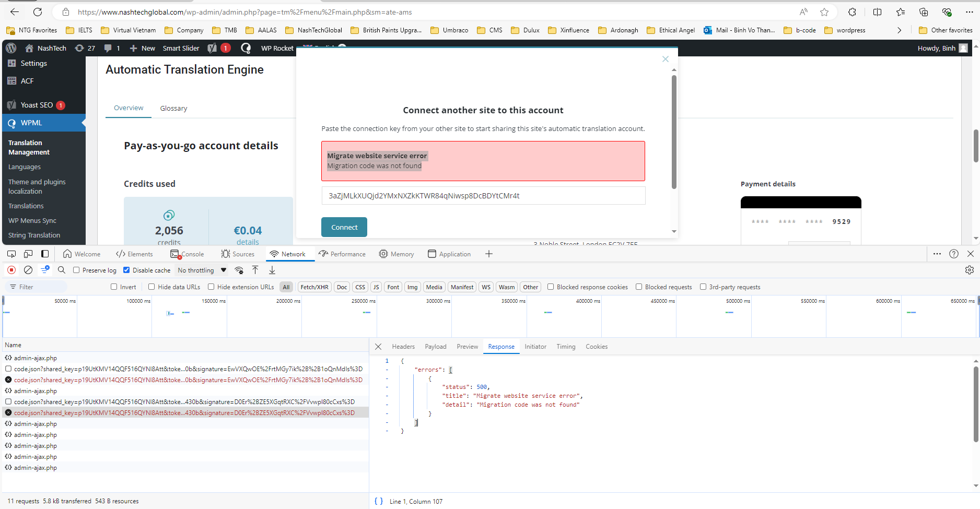Open Yoast SEO in the sidebar
This screenshot has height=509, width=980.
37,105
